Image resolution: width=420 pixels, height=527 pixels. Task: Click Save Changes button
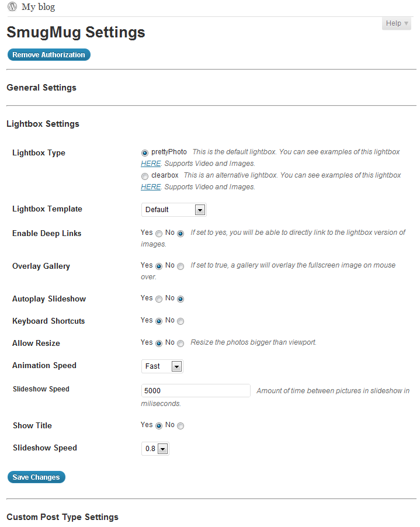pos(36,477)
